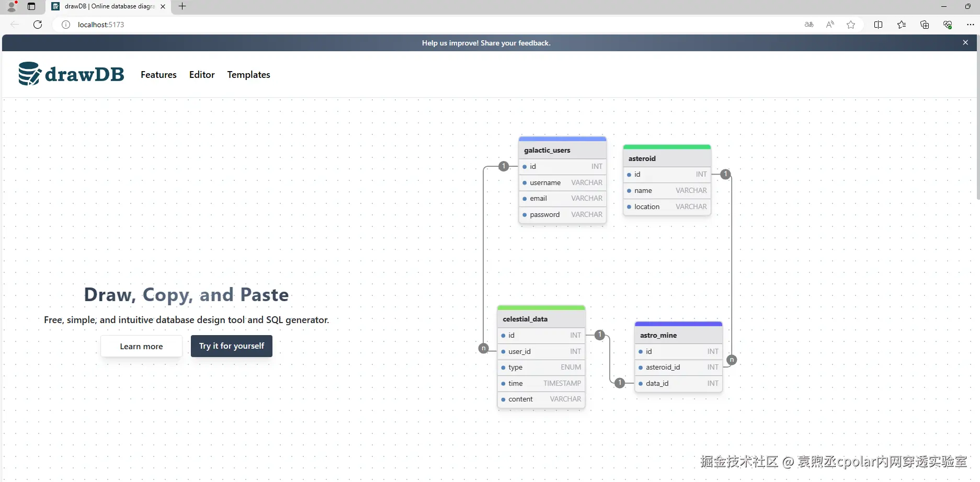Click the read aloud icon
The width and height of the screenshot is (980, 482).
[830, 25]
